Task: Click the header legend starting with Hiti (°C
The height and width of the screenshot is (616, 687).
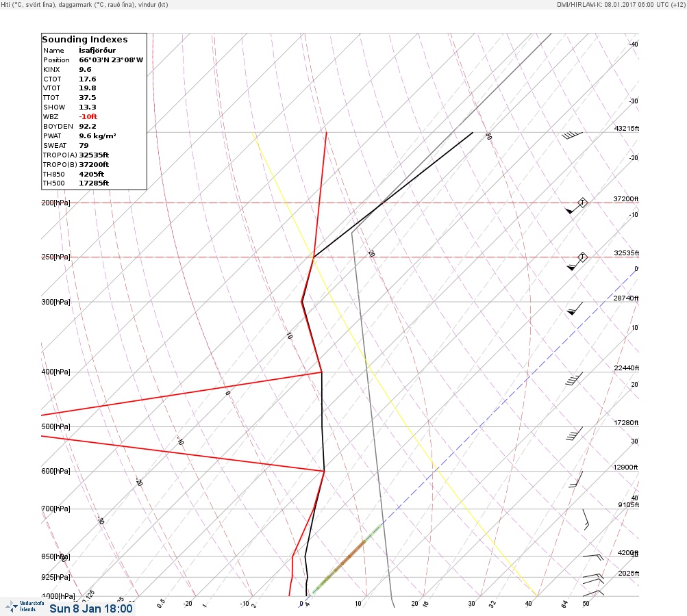Action: [84, 4]
